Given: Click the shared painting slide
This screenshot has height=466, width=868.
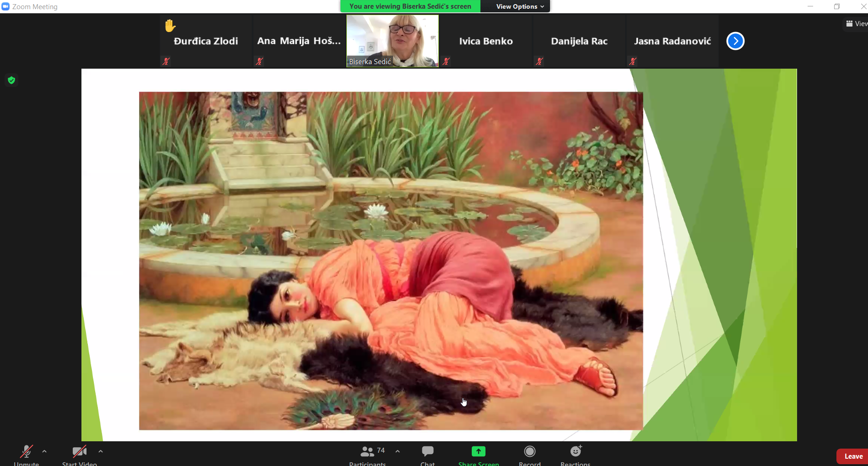Looking at the screenshot, I should tap(391, 261).
